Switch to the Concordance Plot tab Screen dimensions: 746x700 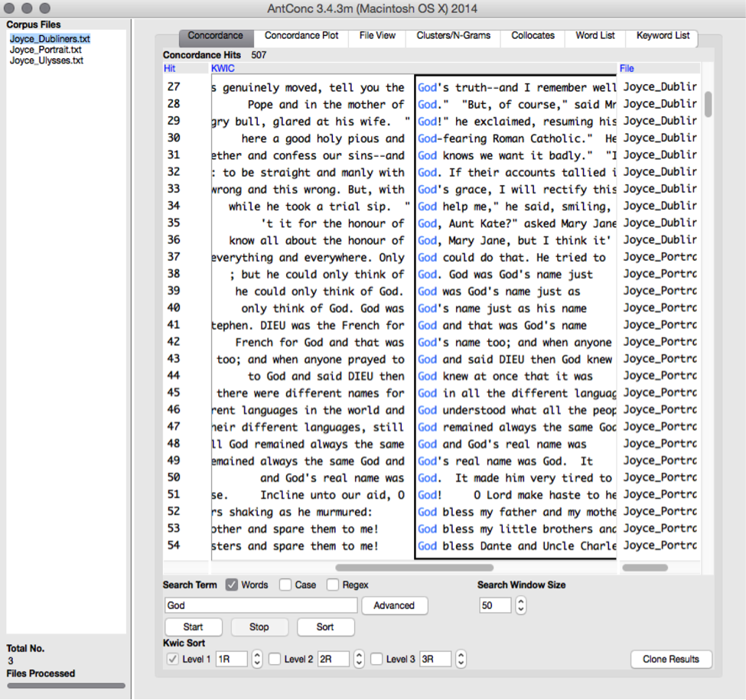301,36
